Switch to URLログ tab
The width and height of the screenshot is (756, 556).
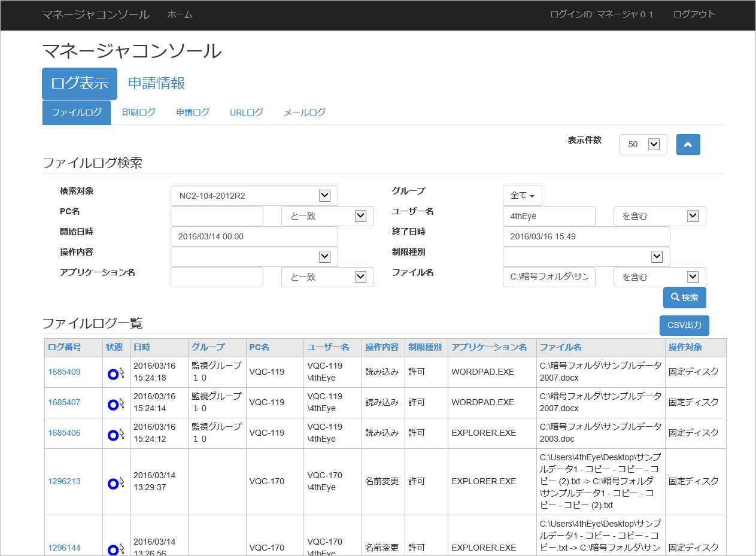tap(247, 113)
